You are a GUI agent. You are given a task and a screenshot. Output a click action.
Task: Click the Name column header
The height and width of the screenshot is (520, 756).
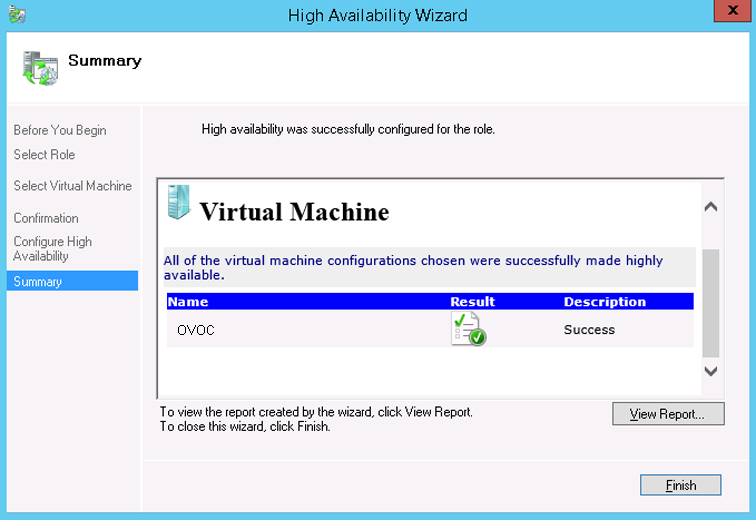tap(188, 301)
